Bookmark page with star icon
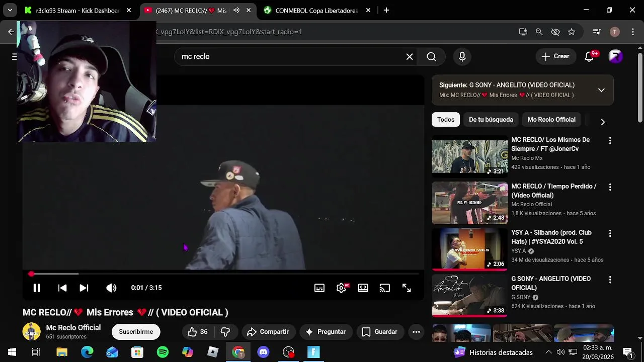 pyautogui.click(x=572, y=32)
